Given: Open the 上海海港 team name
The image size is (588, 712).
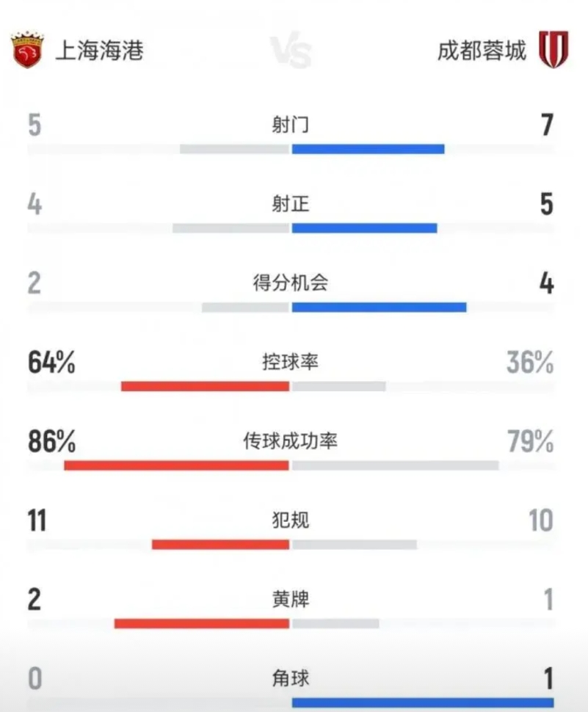Looking at the screenshot, I should point(99,51).
